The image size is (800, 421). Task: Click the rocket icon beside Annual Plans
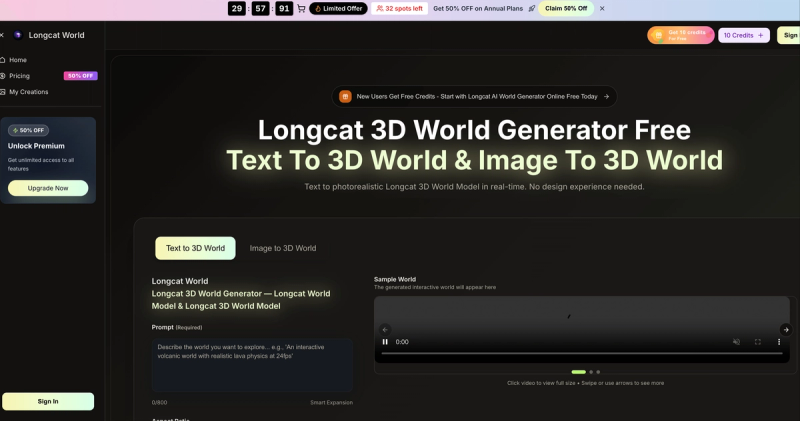click(x=532, y=9)
